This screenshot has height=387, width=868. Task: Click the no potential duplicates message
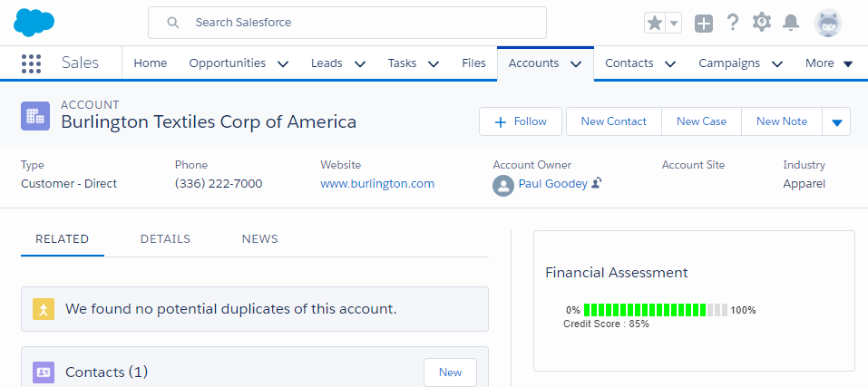231,309
